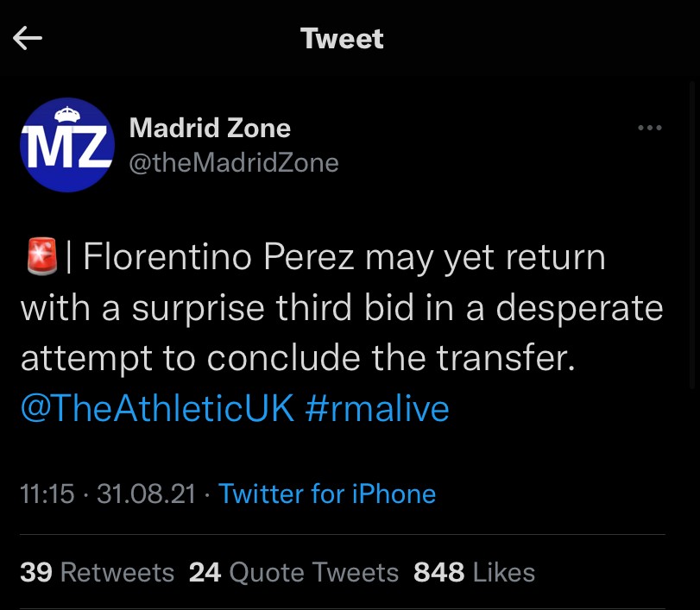
Task: Open the @TheAthleticUK mention
Action: point(157,408)
